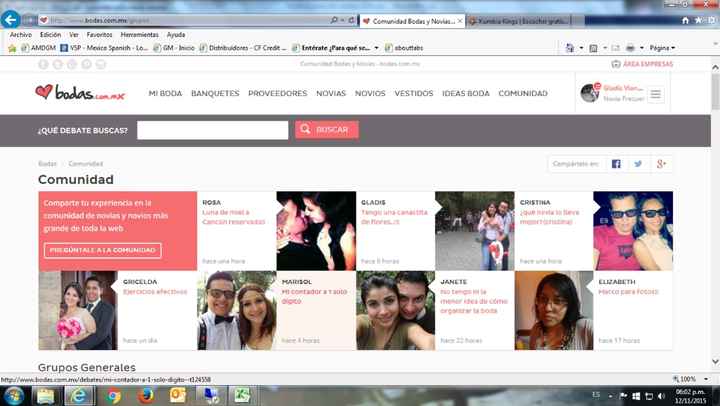
Task: Open the MI BODA nav item
Action: tap(165, 93)
